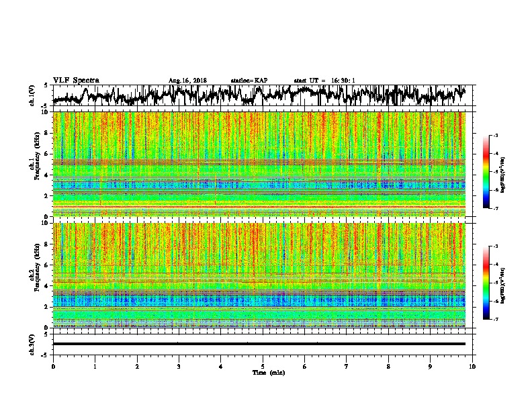Click the "VLF Spectra" plot title
The width and height of the screenshot is (532, 411).
tap(76, 81)
